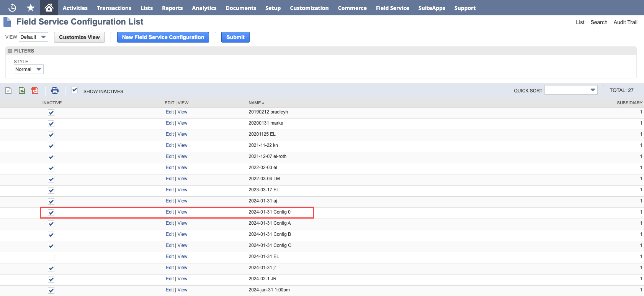Open the Quick Sort dropdown
644x296 pixels.
571,90
